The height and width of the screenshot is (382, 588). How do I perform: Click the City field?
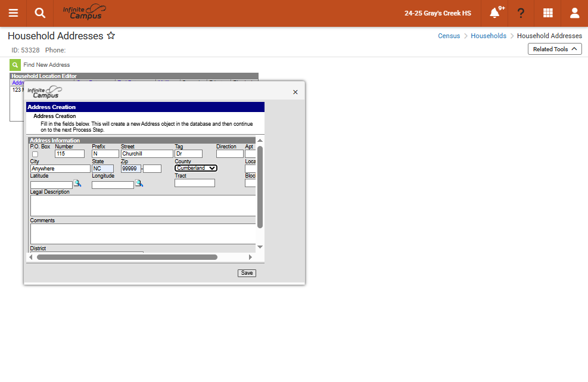[60, 169]
